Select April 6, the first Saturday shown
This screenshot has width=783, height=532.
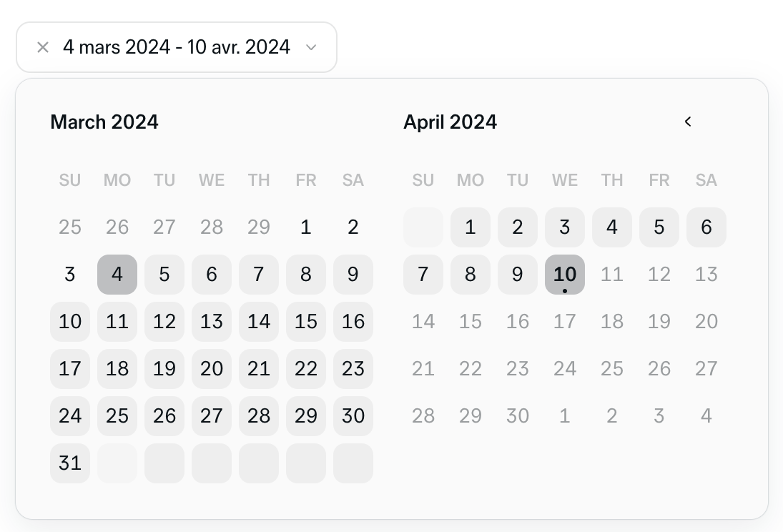706,227
